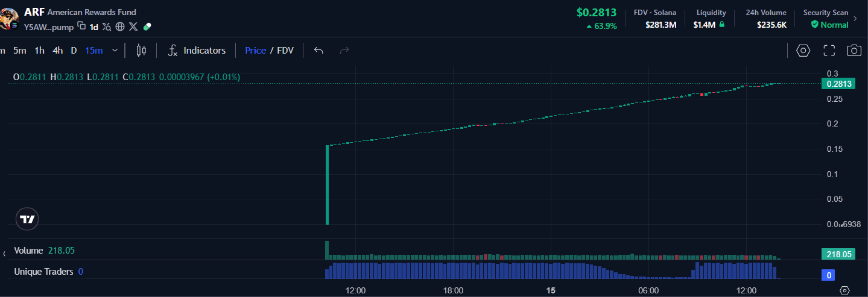Click the $1.4M liquidity value
The image size is (868, 297).
click(x=704, y=25)
